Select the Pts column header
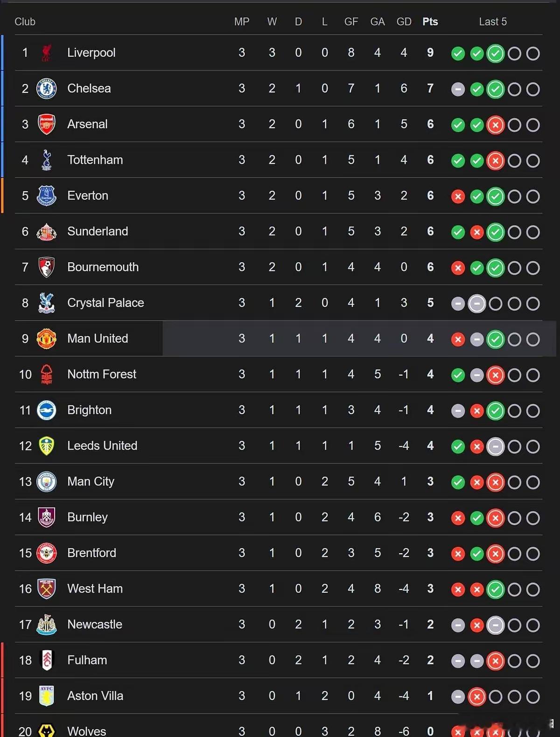Image resolution: width=560 pixels, height=737 pixels. (x=430, y=22)
